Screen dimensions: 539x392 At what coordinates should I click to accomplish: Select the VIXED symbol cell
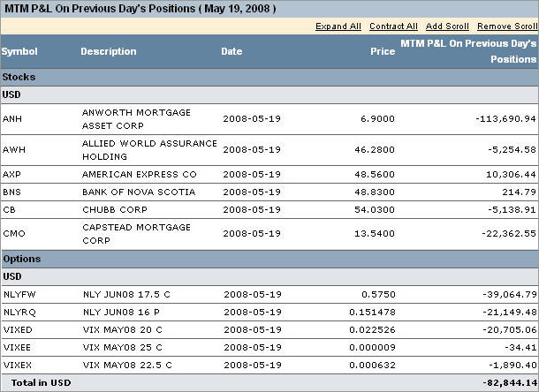click(x=18, y=330)
